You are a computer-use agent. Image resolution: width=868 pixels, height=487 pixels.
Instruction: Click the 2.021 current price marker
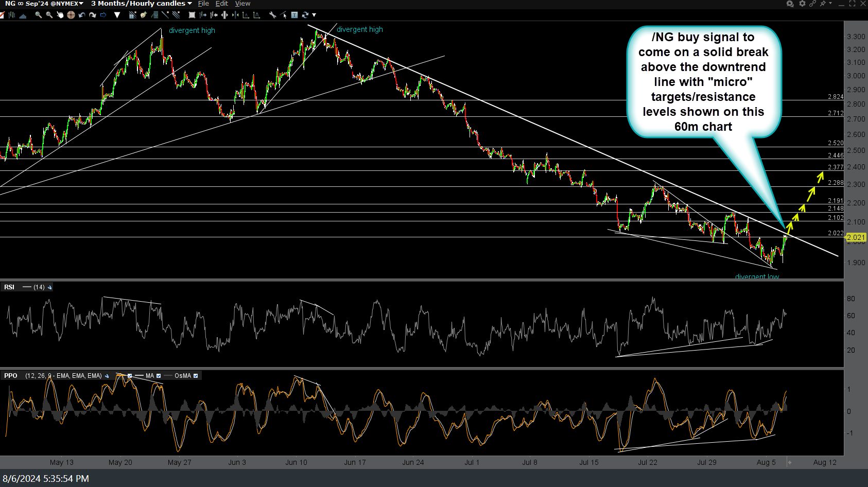[x=856, y=237]
